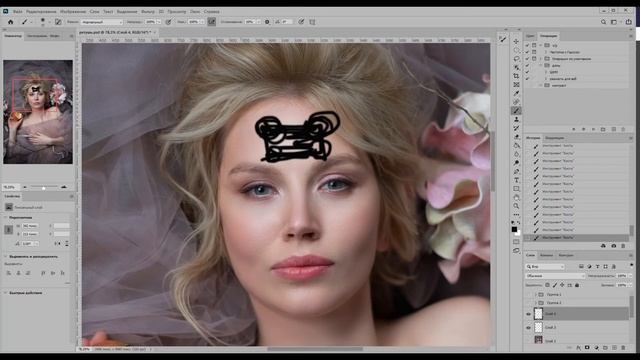Image resolution: width=640 pixels, height=360 pixels.
Task: Click the Quick Mask mode icon
Action: point(516,242)
